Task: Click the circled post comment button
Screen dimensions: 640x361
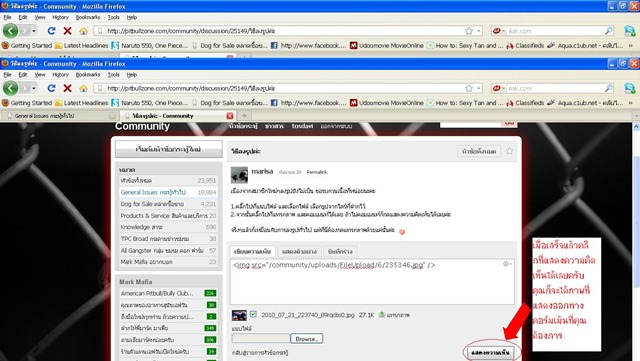Action: pyautogui.click(x=490, y=352)
